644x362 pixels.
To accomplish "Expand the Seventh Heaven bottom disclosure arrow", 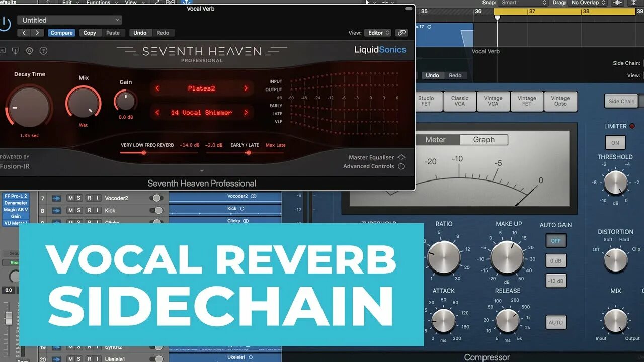I will tap(202, 171).
